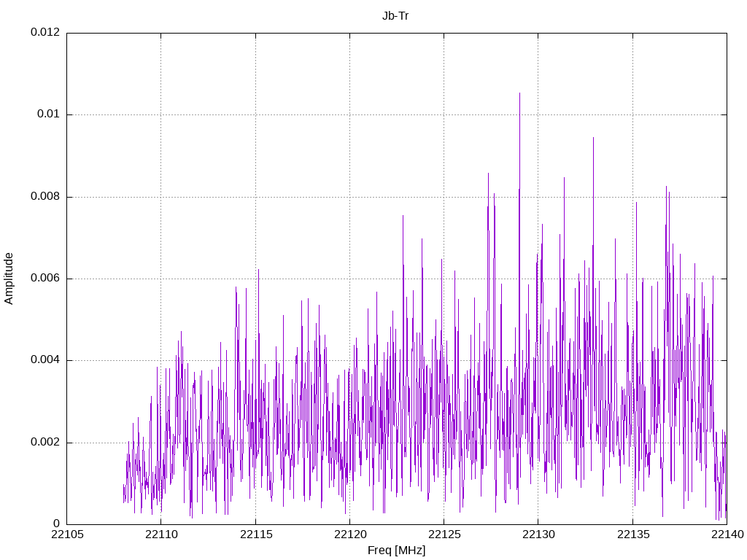
Task: Click x-axis tick label 22130
Action: [x=538, y=534]
